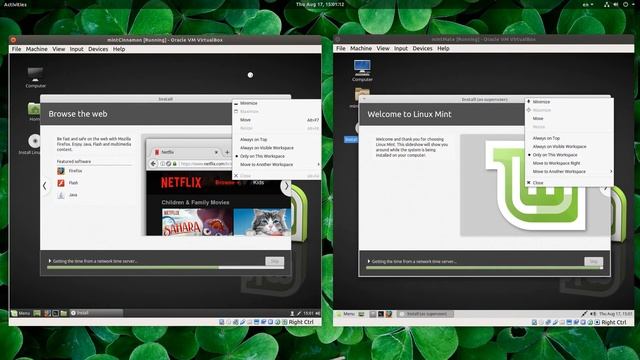Screen dimensions: 640x360
Task: Click show desktop icon in Cinnamon panel
Action: click(x=37, y=313)
